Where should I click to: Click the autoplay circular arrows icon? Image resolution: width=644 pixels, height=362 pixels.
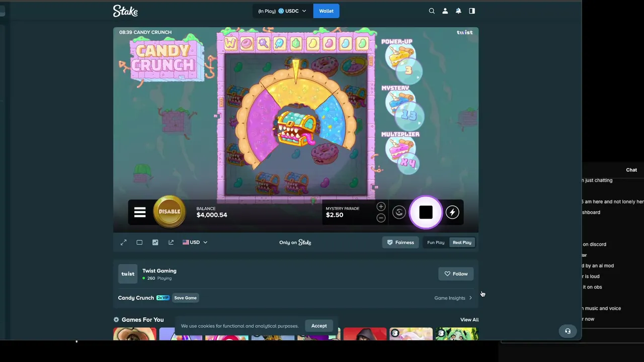coord(399,212)
